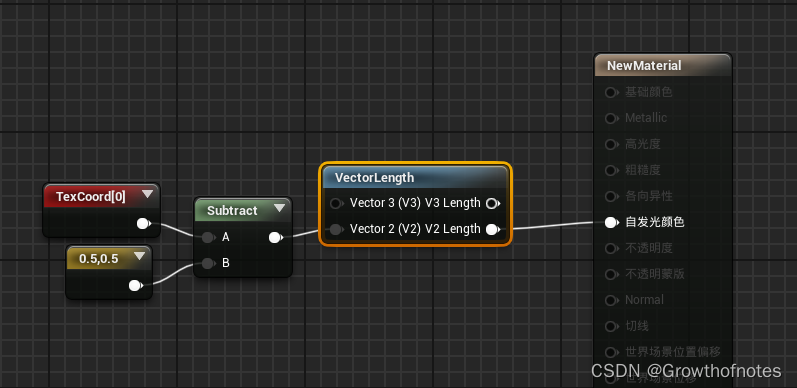
Task: Click the V2 Length label
Action: click(452, 229)
